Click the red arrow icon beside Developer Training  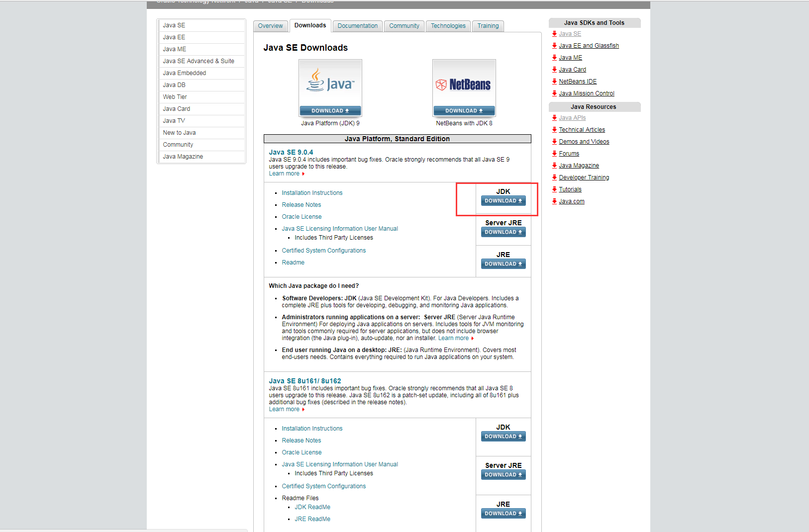[554, 177]
